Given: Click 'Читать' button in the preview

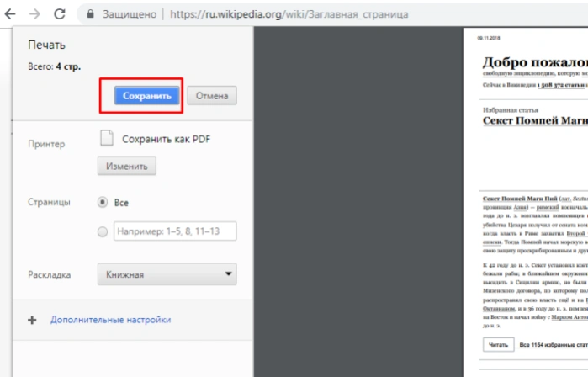Looking at the screenshot, I should click(x=498, y=344).
